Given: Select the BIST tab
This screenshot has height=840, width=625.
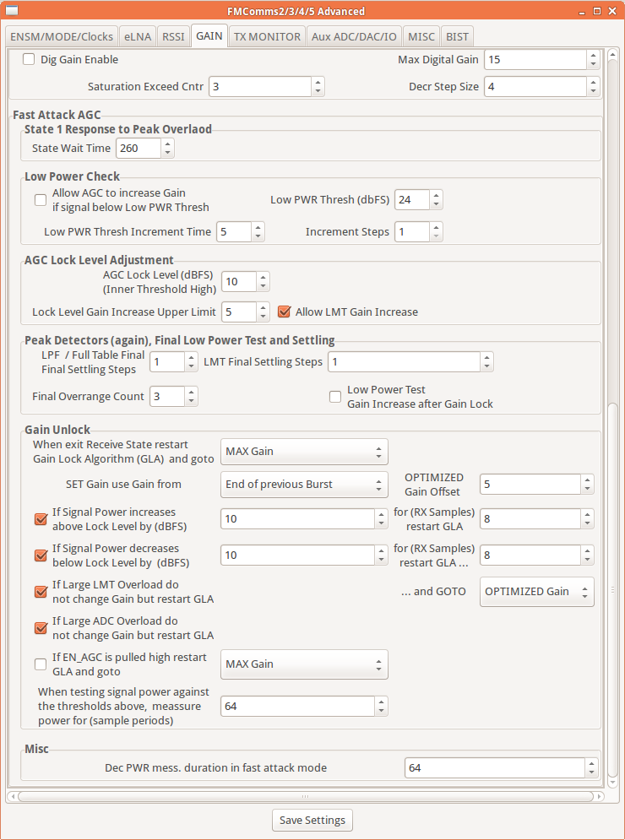Looking at the screenshot, I should coord(457,36).
